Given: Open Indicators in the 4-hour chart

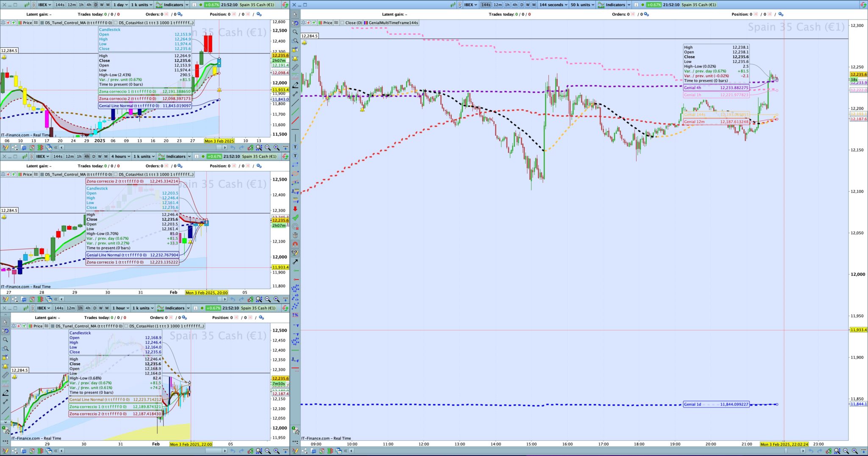Looking at the screenshot, I should click(172, 157).
